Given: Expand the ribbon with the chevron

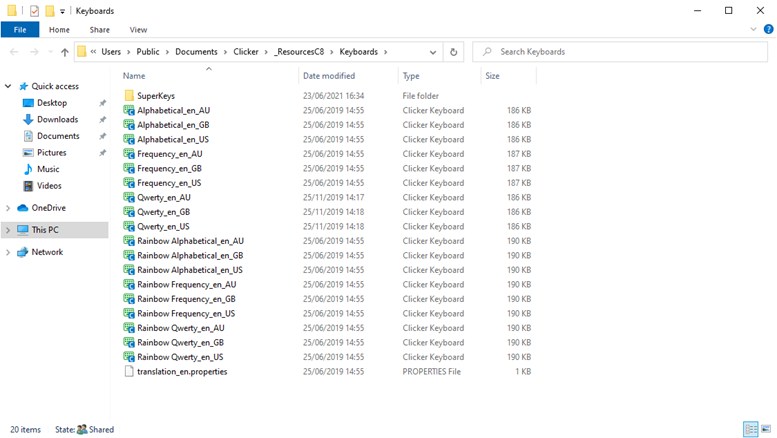Looking at the screenshot, I should (x=751, y=30).
